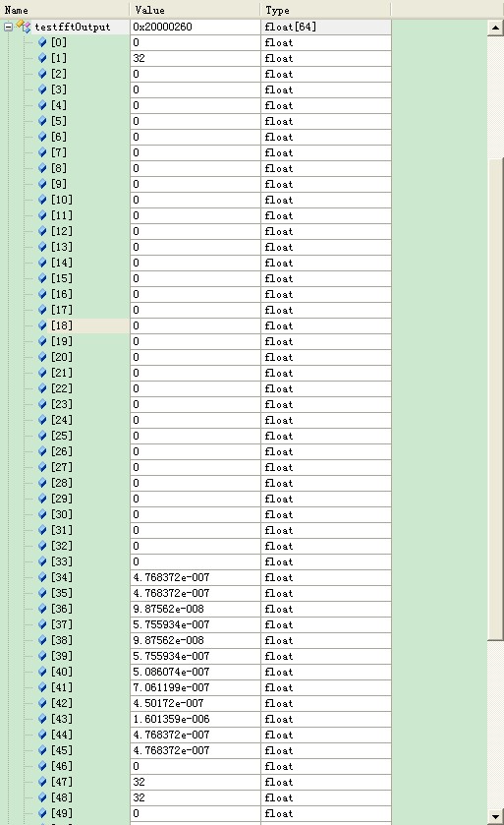This screenshot has width=504, height=825.
Task: Select array element name [32]
Action: point(62,546)
